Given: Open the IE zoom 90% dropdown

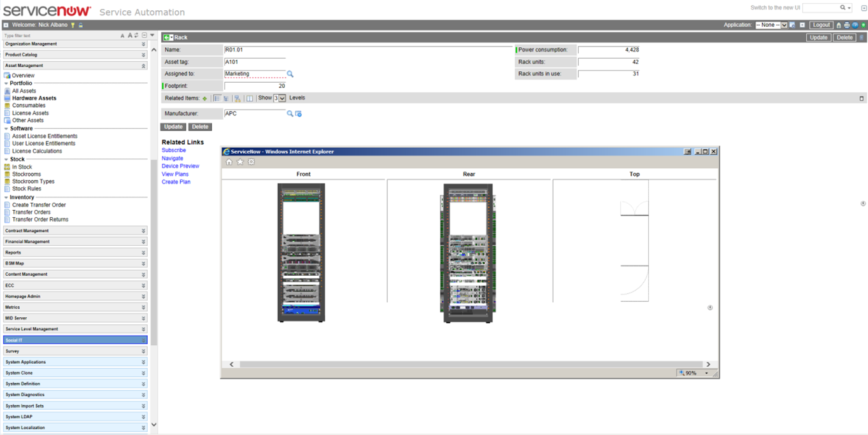Looking at the screenshot, I should [706, 373].
